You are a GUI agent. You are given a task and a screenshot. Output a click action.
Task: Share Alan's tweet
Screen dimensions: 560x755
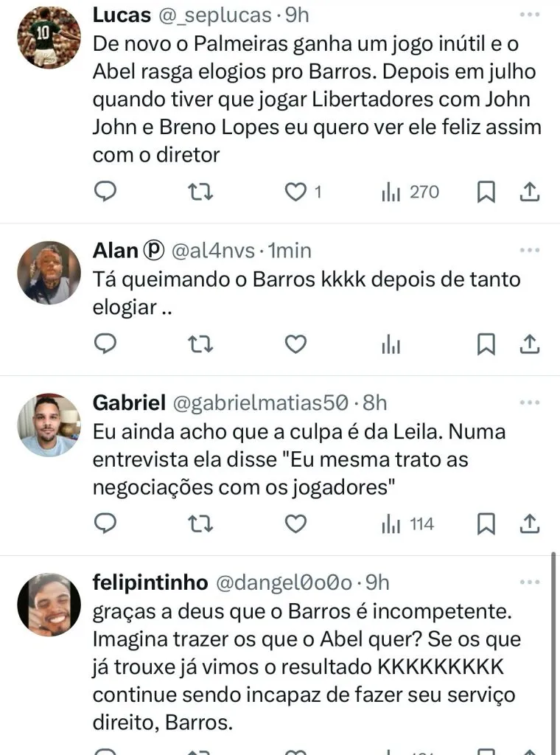529,344
